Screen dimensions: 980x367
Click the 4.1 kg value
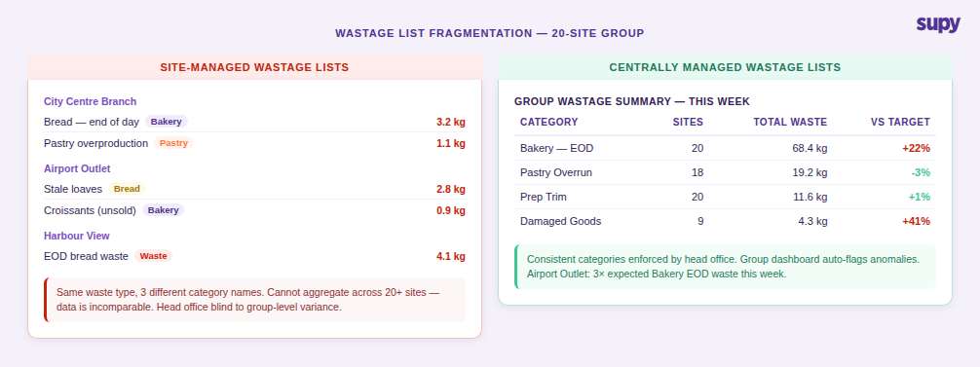[x=451, y=256]
